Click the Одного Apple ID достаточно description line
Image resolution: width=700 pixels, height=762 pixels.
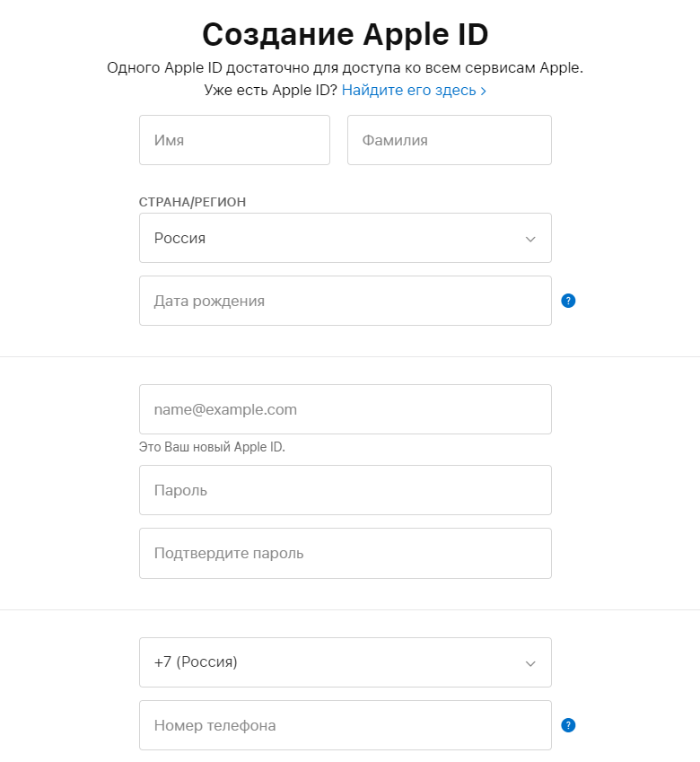coord(345,68)
